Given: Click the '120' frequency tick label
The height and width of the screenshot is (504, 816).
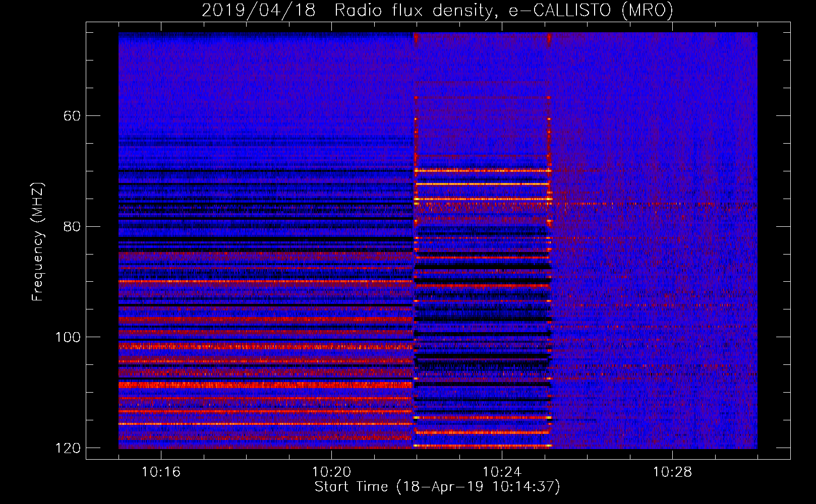Looking at the screenshot, I should pos(68,448).
